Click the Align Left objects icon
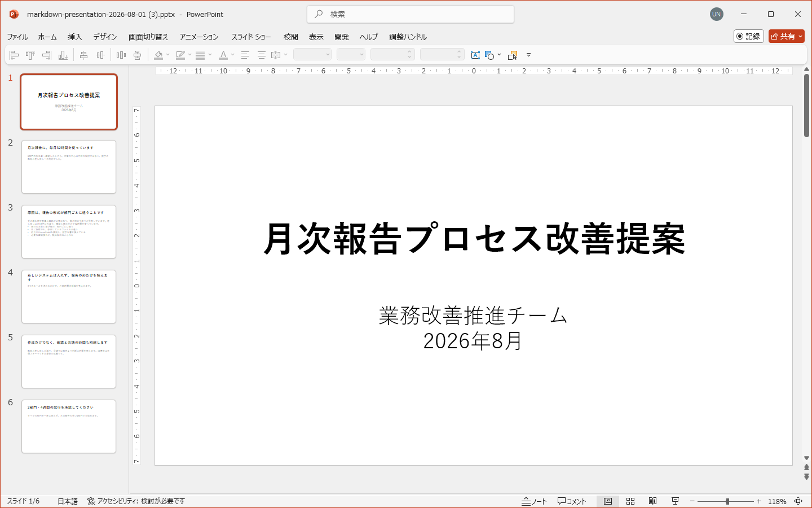This screenshot has height=508, width=812. click(x=15, y=55)
